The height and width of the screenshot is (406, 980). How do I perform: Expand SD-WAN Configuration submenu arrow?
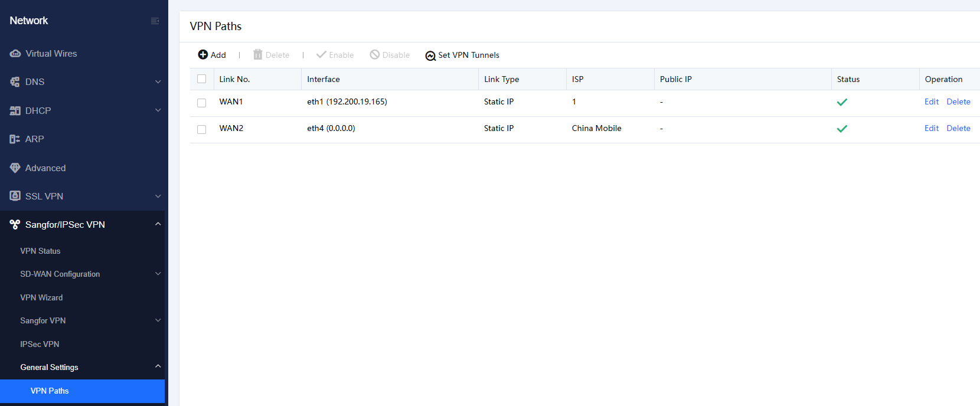(x=158, y=274)
